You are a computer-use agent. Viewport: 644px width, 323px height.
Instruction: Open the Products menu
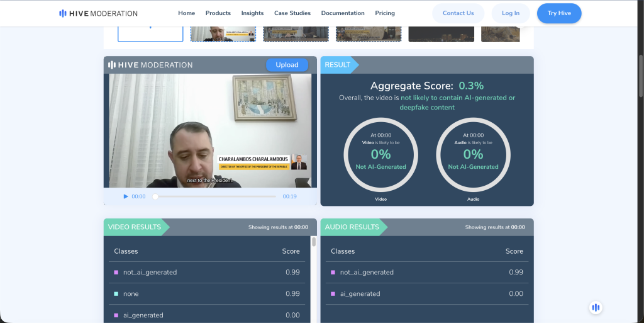click(x=218, y=13)
